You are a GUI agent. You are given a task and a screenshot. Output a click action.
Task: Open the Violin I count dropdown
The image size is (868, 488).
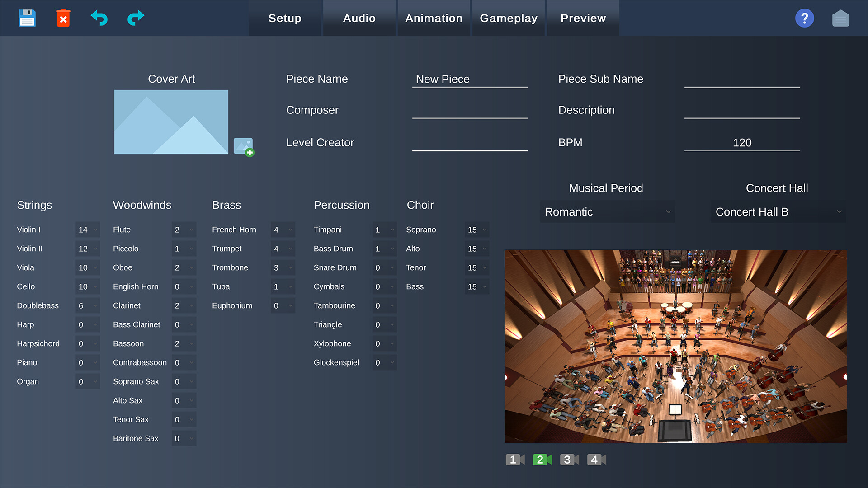(88, 230)
